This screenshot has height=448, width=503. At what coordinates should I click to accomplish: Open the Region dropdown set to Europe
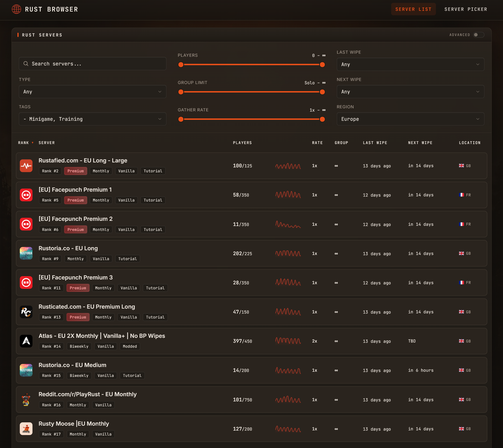tap(410, 119)
